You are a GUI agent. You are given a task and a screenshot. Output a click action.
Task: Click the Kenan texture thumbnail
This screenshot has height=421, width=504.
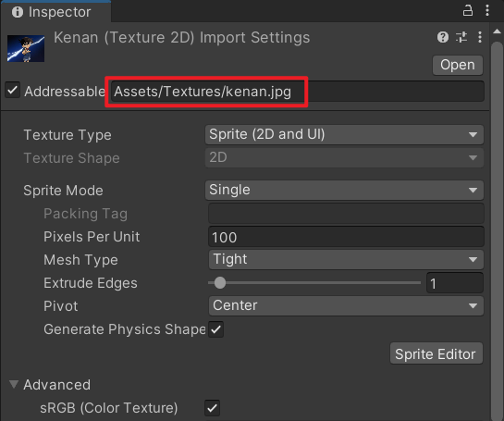[x=26, y=48]
